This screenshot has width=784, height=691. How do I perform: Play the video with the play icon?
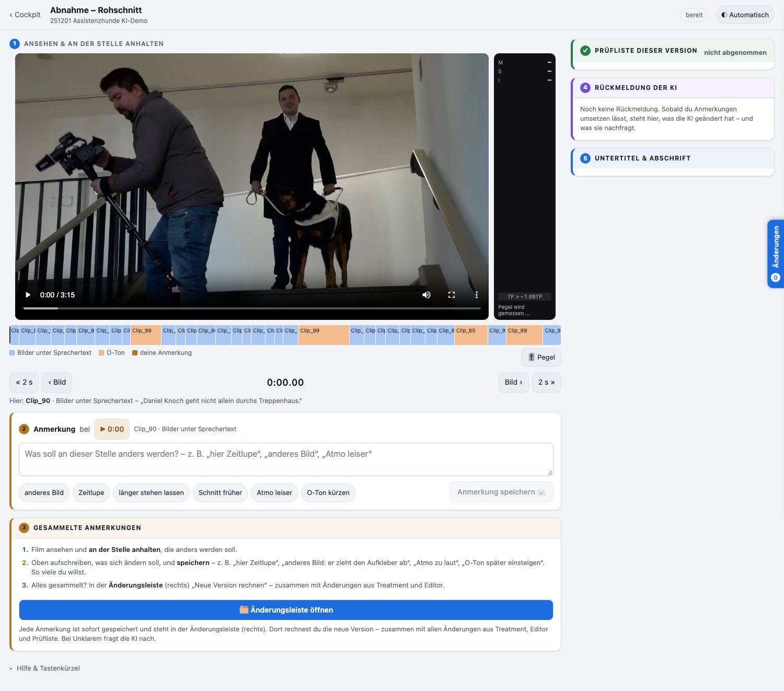(x=28, y=295)
